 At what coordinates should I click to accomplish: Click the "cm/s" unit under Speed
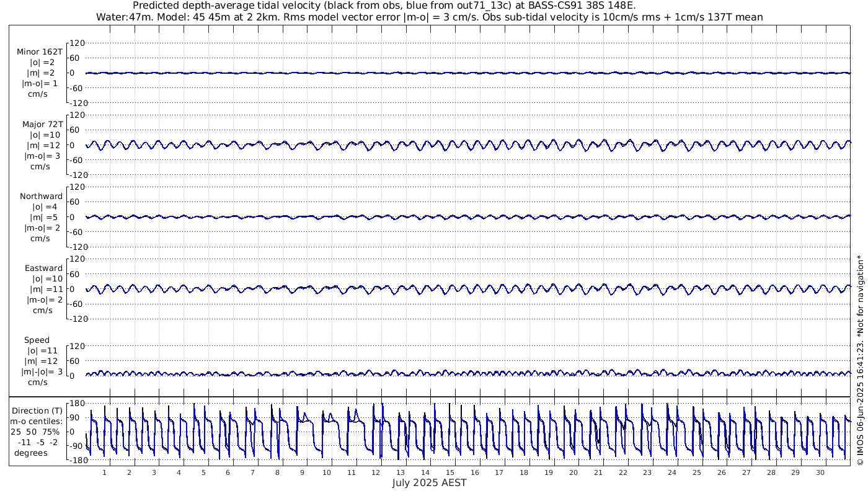(38, 382)
